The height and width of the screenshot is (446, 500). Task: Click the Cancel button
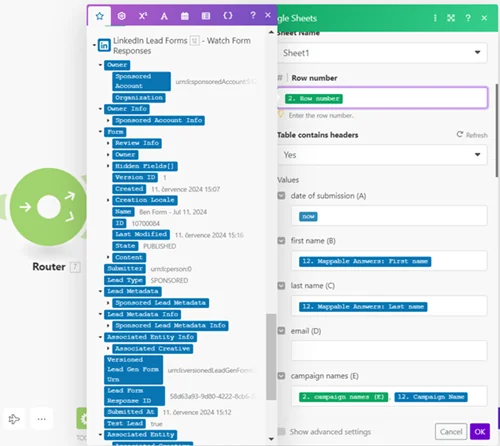point(451,432)
